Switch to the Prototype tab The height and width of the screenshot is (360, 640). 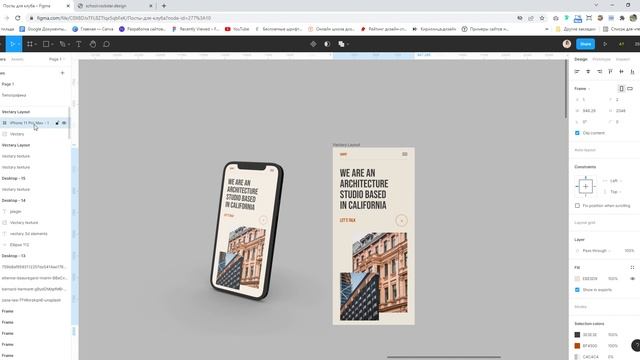[601, 59]
